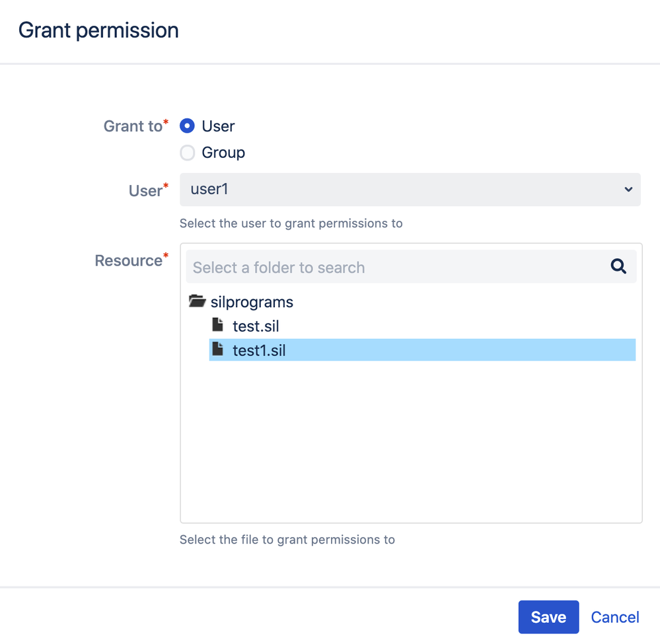This screenshot has width=660, height=644.
Task: Select the User radio button
Action: click(x=187, y=126)
